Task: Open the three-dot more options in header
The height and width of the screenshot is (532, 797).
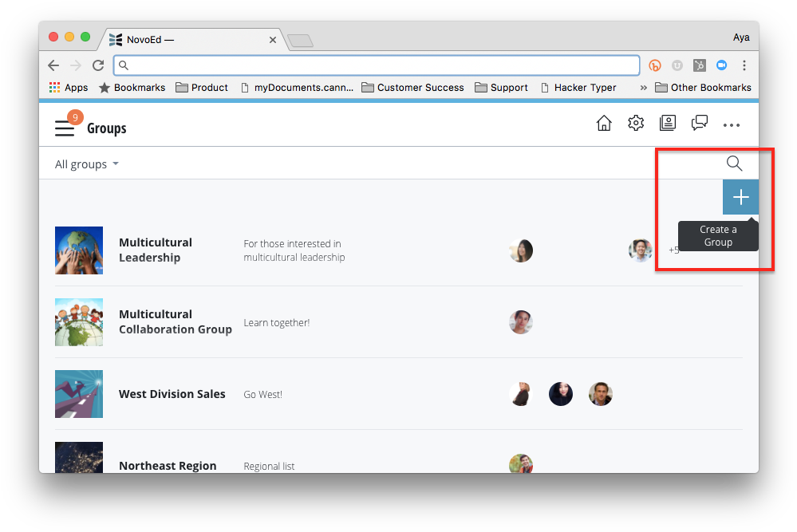Action: pyautogui.click(x=732, y=125)
